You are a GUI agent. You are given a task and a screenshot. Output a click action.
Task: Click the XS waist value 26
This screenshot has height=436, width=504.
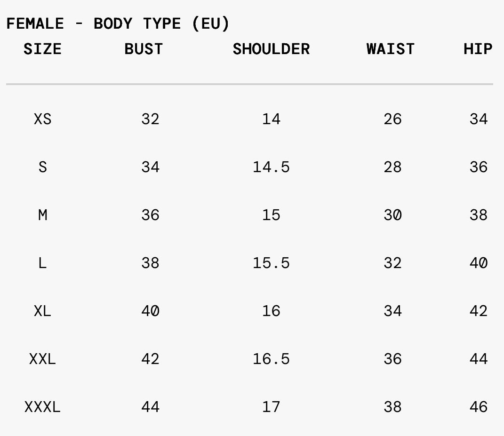pos(392,119)
